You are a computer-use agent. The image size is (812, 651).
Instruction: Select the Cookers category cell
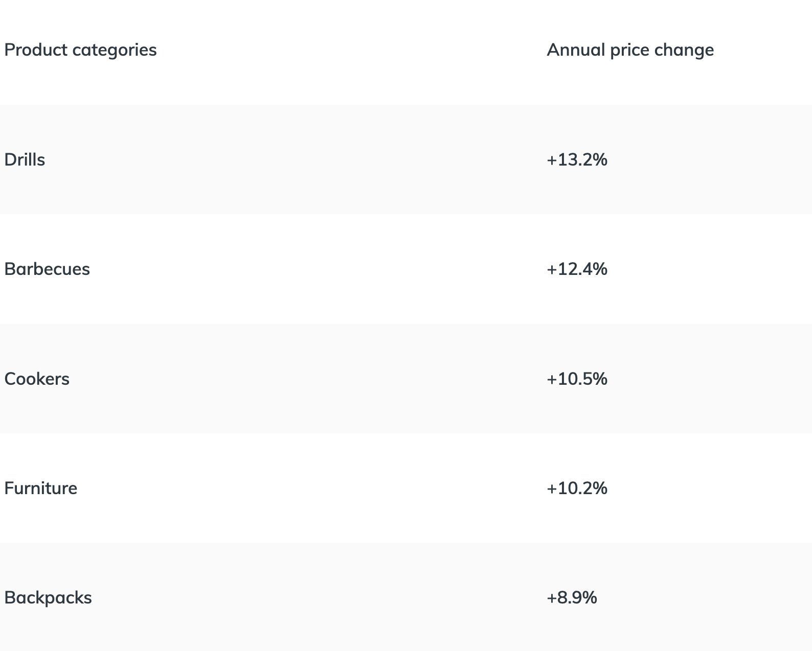(x=37, y=379)
